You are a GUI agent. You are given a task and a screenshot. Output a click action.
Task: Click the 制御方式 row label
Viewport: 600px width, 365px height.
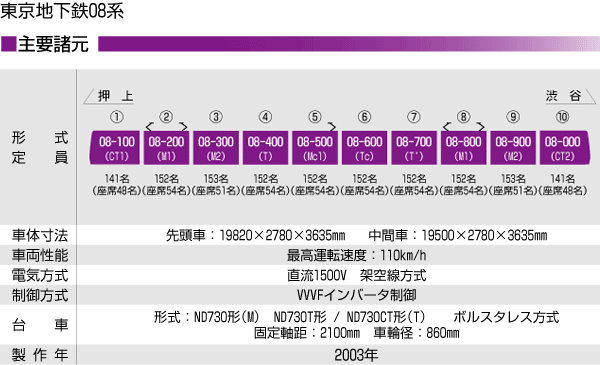(40, 295)
